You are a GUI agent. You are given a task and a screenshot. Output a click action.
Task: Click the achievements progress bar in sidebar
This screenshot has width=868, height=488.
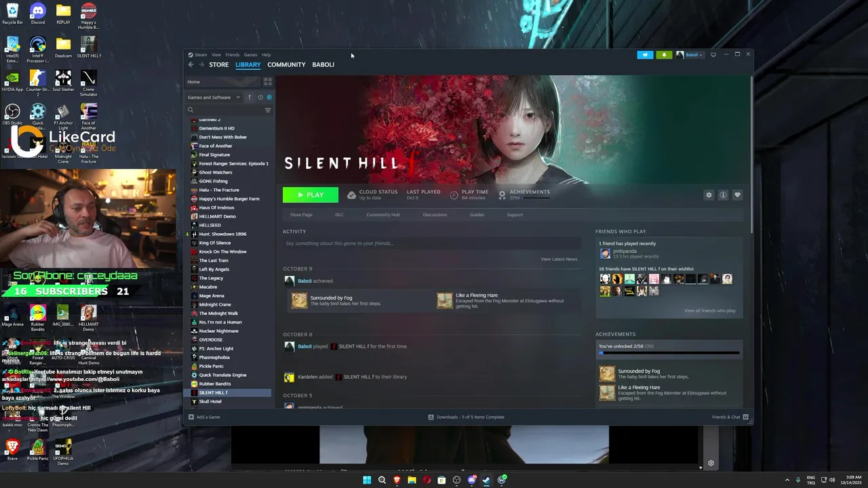669,352
